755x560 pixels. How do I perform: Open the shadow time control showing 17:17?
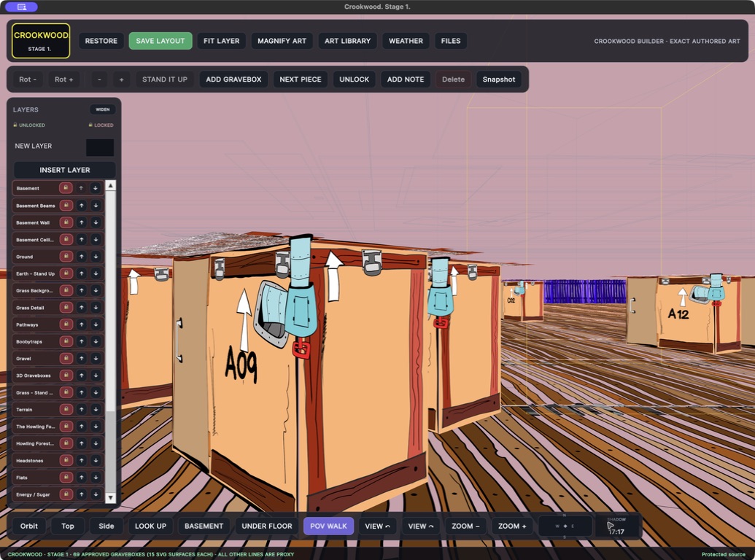coord(617,526)
